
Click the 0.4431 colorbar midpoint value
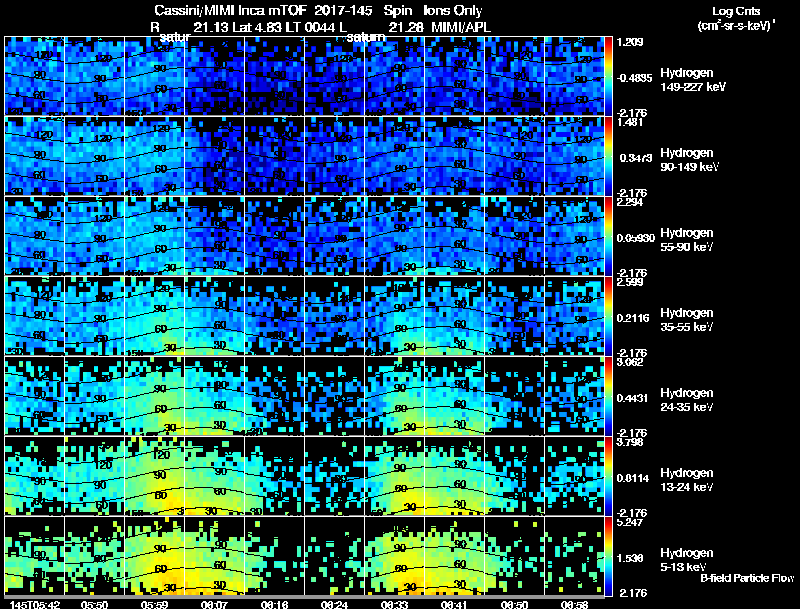(x=633, y=398)
